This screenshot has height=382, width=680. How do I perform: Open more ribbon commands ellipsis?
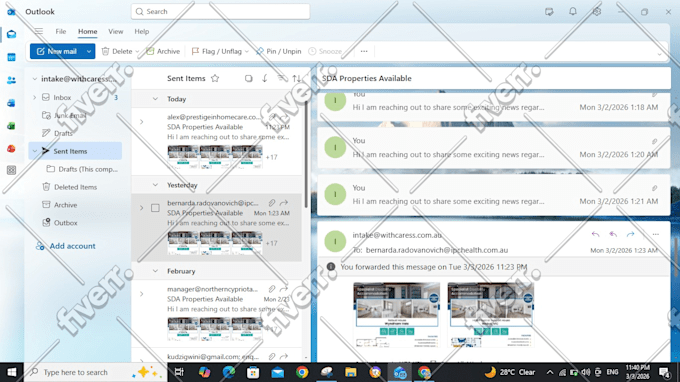tap(364, 51)
